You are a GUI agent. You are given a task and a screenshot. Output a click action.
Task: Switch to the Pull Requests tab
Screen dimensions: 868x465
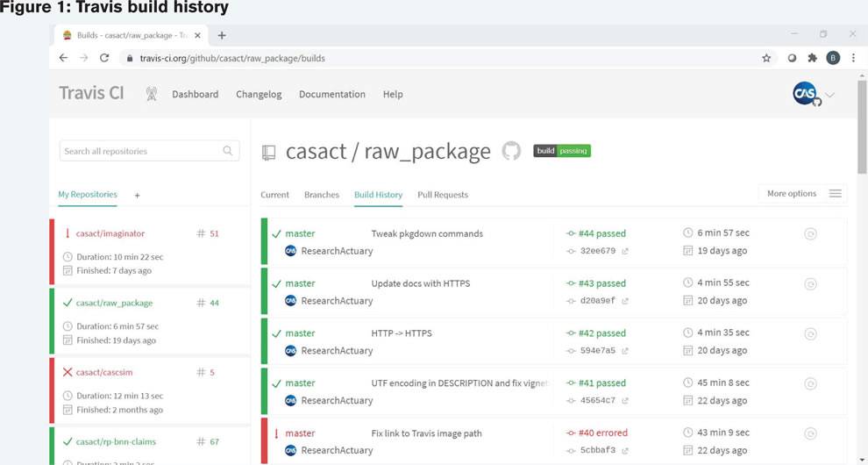(x=442, y=195)
